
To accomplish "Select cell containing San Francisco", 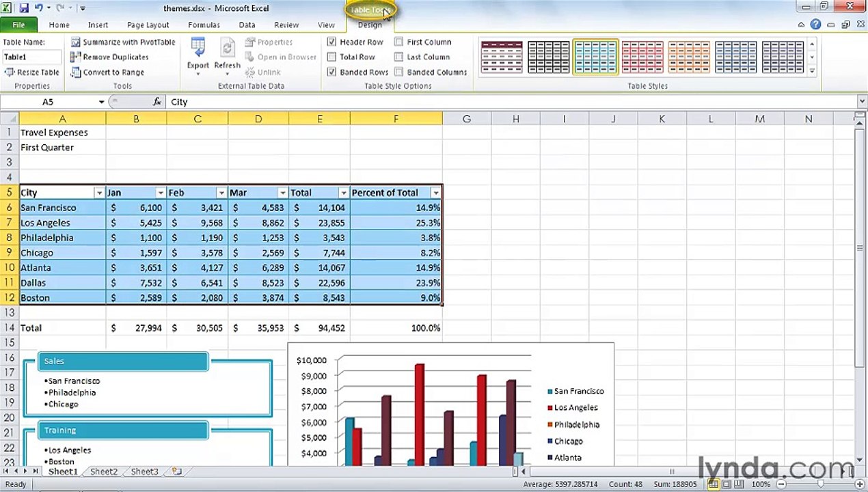I will [62, 208].
